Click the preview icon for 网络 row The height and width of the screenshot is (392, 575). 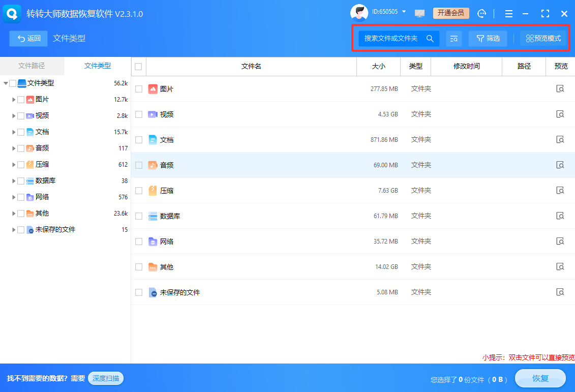[x=560, y=242]
